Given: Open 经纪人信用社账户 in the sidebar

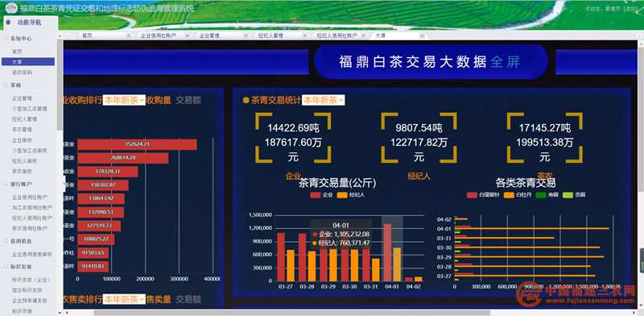Looking at the screenshot, I should tap(32, 218).
